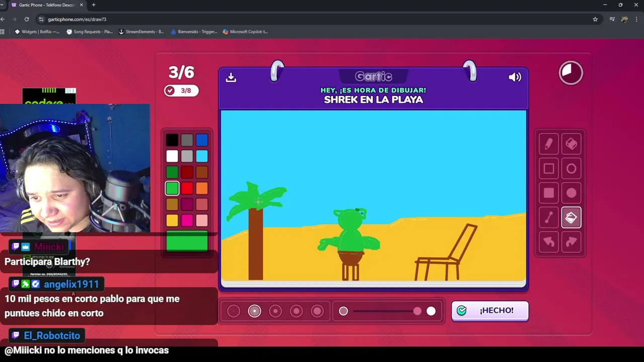Reload the garticphone page
Viewport: 644px width, 362px height.
pyautogui.click(x=27, y=19)
